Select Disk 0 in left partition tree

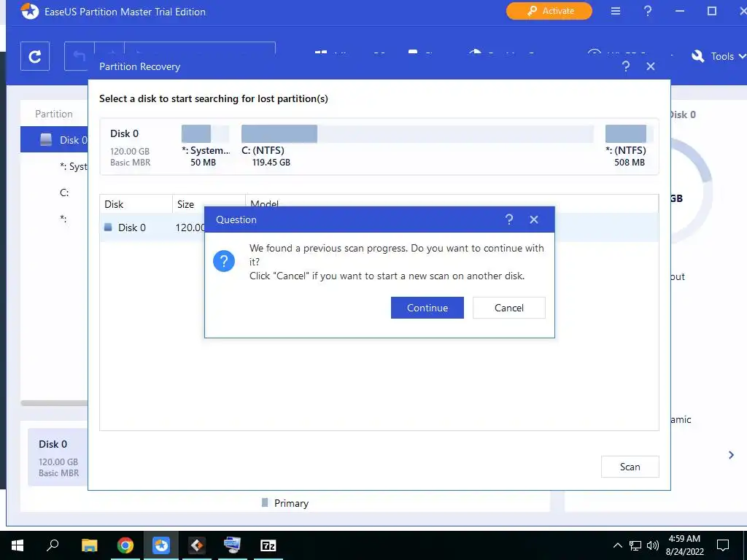pyautogui.click(x=54, y=139)
